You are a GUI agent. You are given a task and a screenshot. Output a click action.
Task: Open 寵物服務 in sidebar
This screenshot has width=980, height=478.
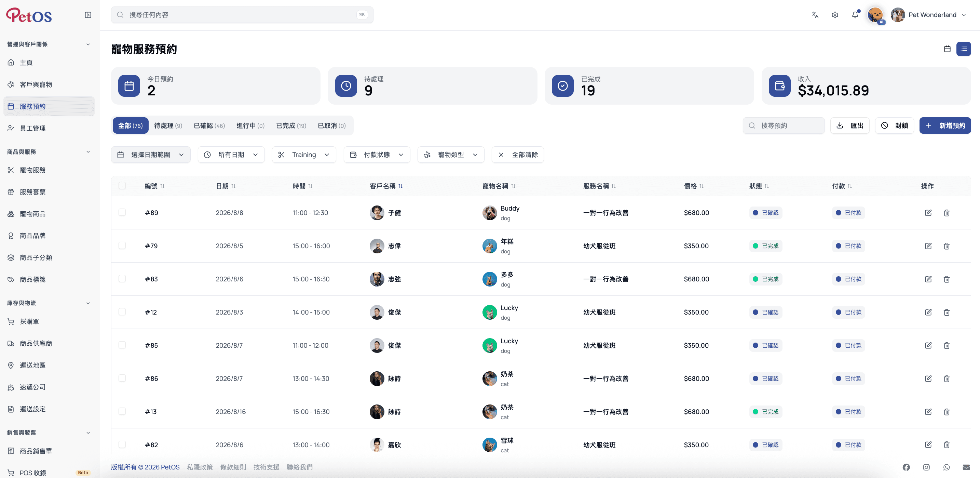click(x=49, y=170)
